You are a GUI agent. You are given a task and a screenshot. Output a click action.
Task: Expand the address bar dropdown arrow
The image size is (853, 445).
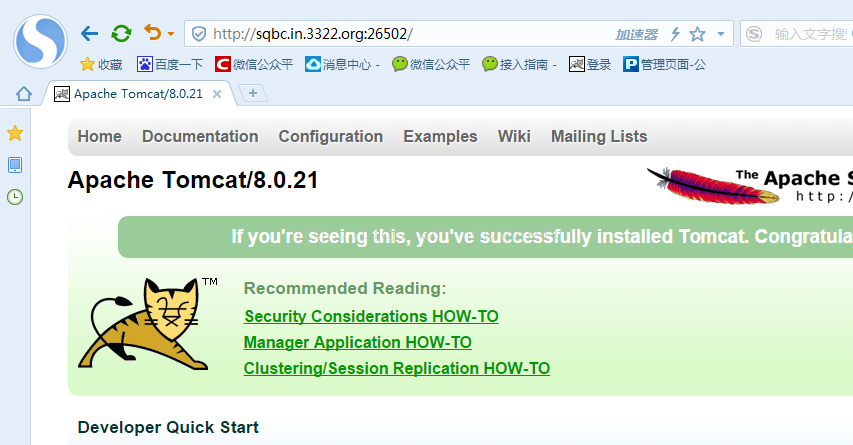[721, 34]
